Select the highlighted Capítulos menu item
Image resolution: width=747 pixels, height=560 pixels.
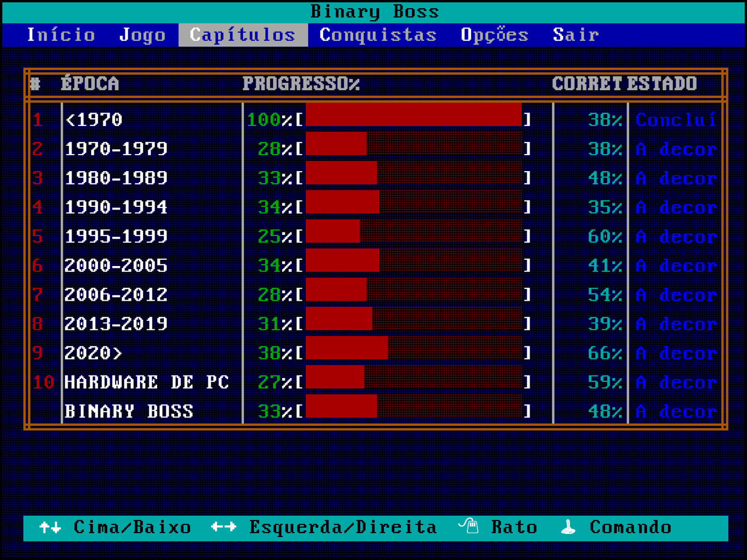[x=243, y=35]
